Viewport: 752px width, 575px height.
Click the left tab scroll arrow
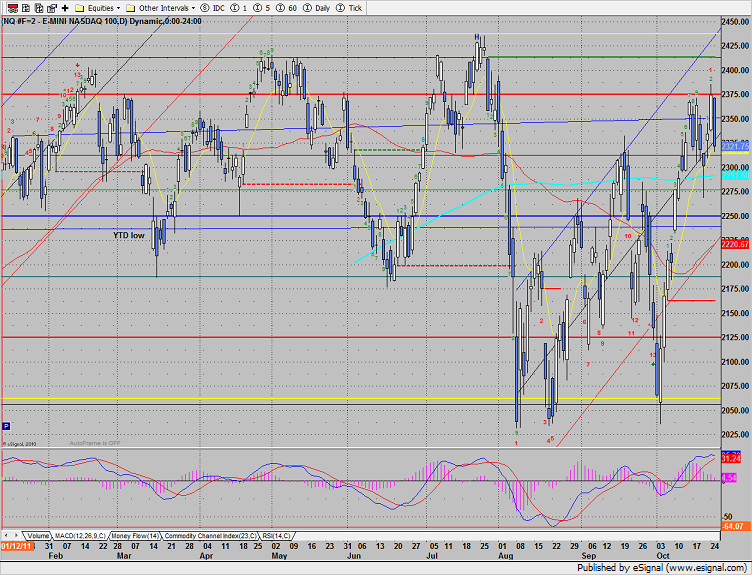pos(6,535)
